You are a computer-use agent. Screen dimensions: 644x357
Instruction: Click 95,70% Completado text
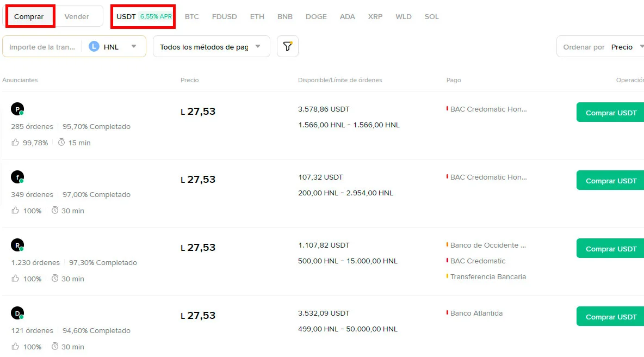(96, 127)
